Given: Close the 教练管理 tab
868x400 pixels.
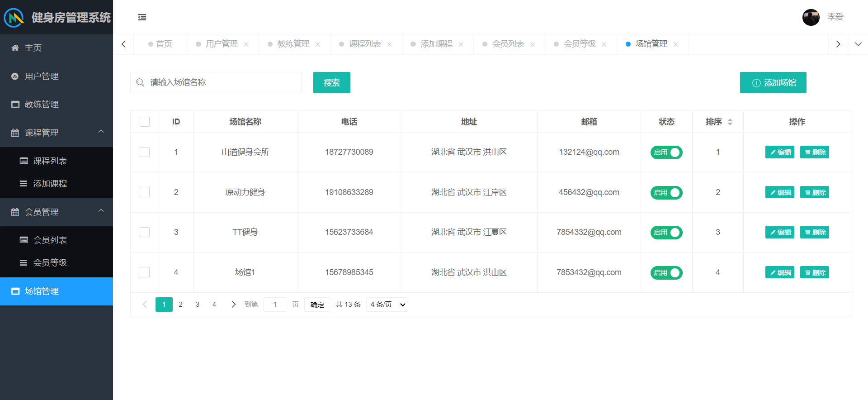Looking at the screenshot, I should click(x=318, y=44).
